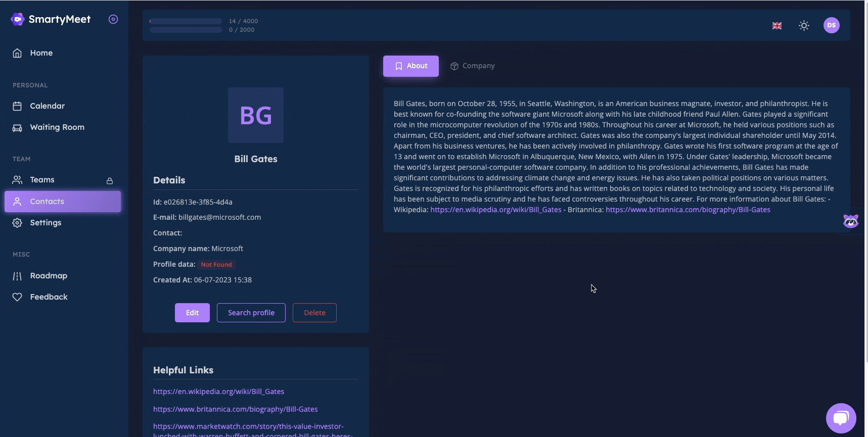The width and height of the screenshot is (868, 437).
Task: Click the 14 / 4000 usage bar
Action: click(x=186, y=21)
